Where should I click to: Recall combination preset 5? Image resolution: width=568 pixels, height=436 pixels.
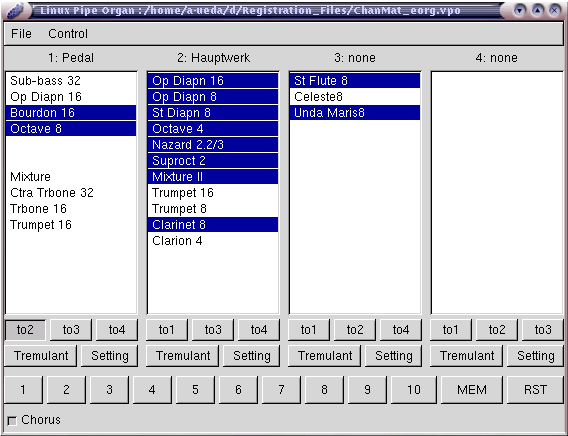(x=195, y=390)
